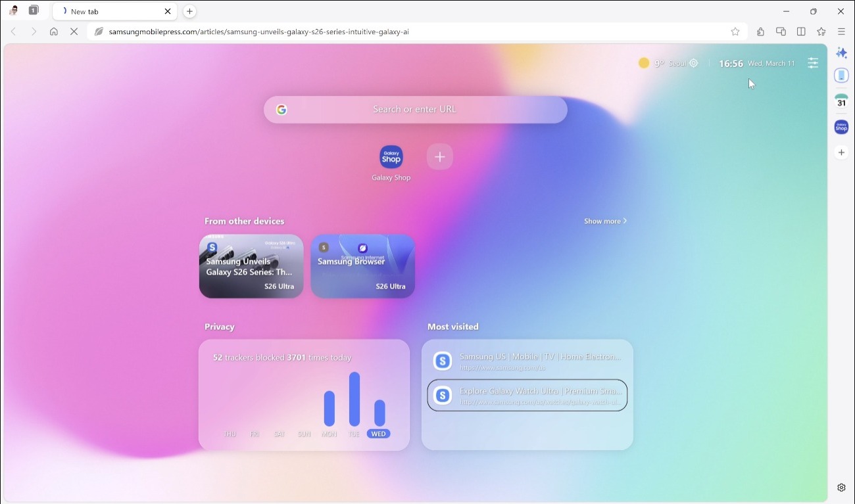This screenshot has height=504, width=855.
Task: Enable split screen view from the toolbar
Action: 800,31
